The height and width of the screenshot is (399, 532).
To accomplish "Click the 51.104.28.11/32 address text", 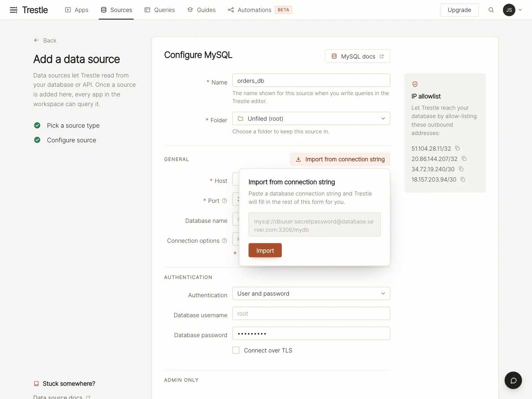I will point(431,149).
